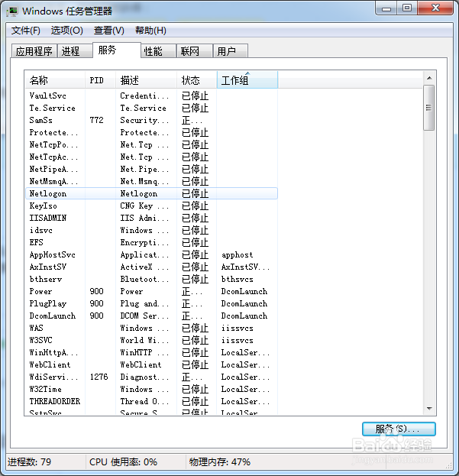Select the NetMsmqA... service
459x476 pixels.
coord(53,181)
